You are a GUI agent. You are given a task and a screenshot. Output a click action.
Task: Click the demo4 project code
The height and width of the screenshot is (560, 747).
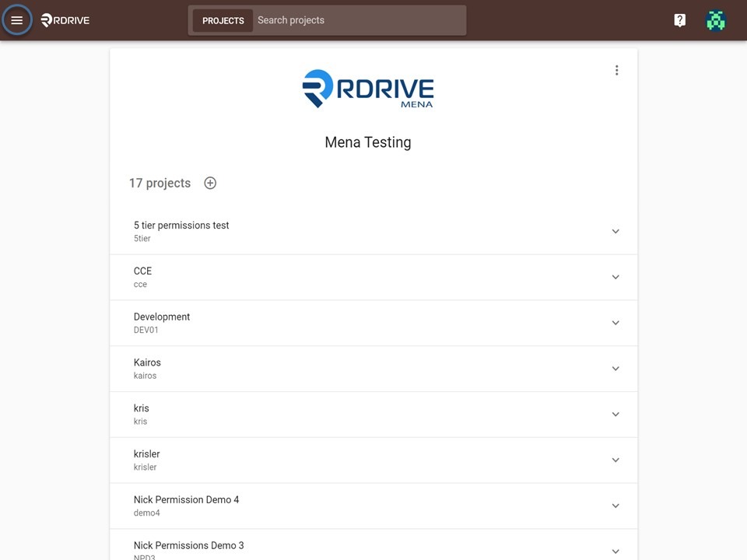coord(147,513)
